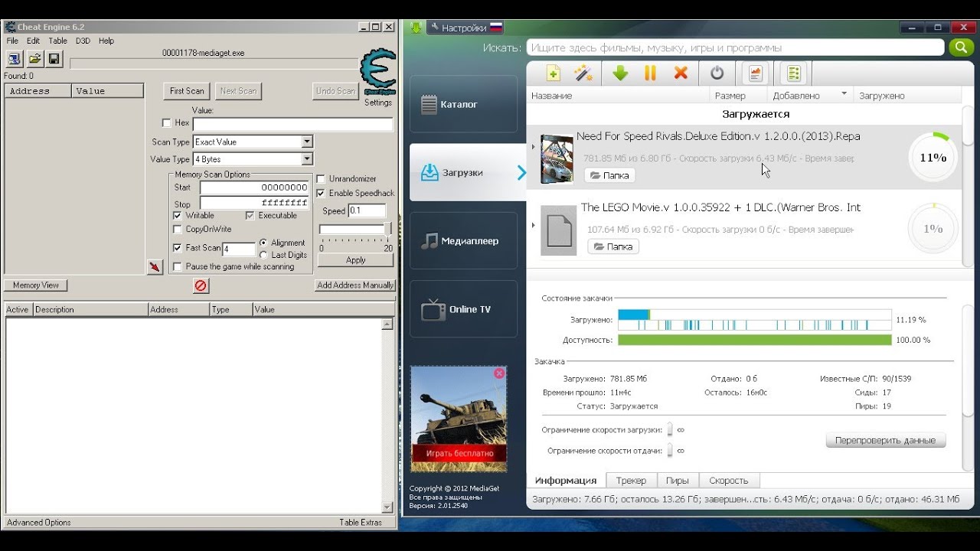980x551 pixels.
Task: Click the green search magnifier button
Action: point(961,47)
